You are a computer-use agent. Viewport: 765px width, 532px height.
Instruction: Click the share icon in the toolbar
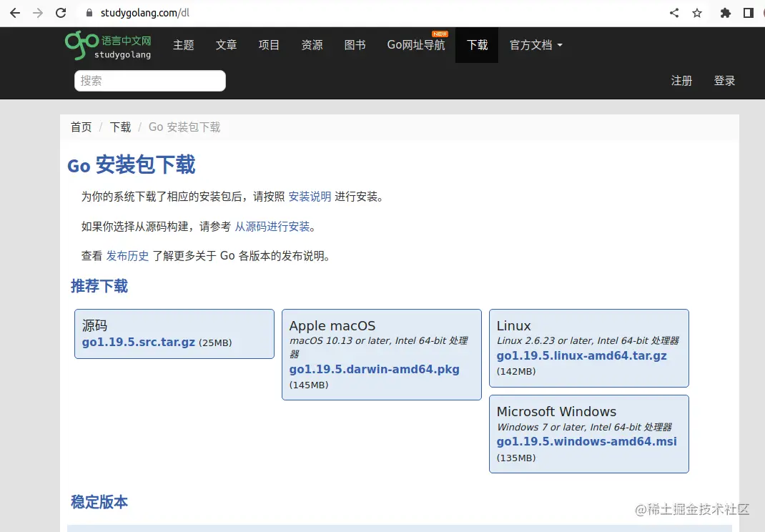[673, 12]
